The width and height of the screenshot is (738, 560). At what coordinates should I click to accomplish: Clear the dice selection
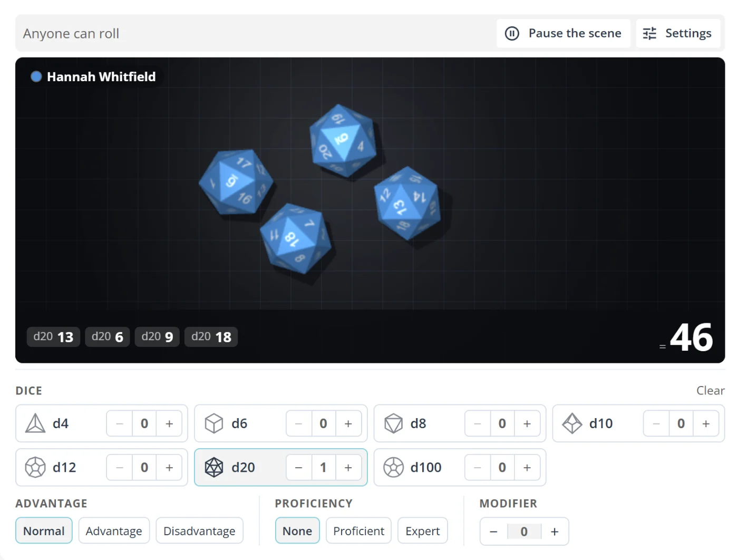coord(710,391)
